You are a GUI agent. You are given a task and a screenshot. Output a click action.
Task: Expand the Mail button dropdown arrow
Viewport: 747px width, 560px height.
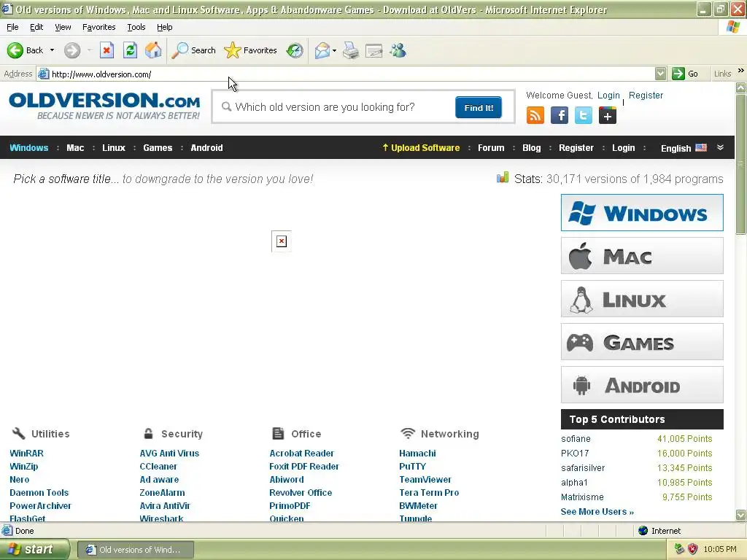[x=334, y=50]
